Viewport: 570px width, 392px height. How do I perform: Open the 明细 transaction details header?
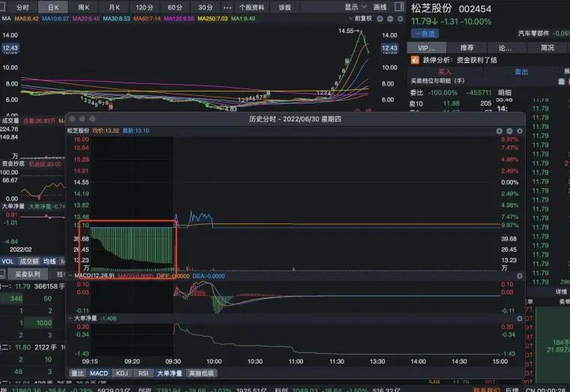tap(505, 93)
